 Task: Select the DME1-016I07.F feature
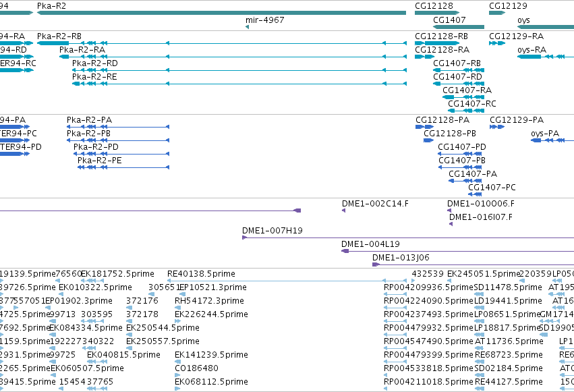[x=481, y=217]
